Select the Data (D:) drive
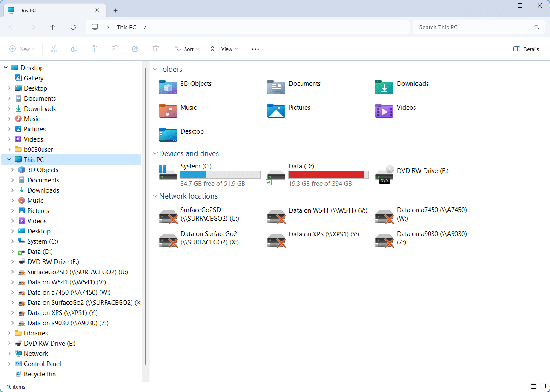This screenshot has height=392, width=550. 318,175
